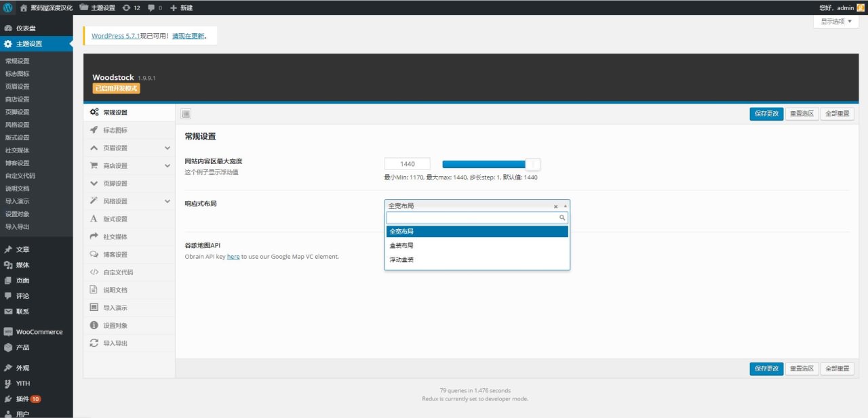Expand 页眉设置 section chevron
The width and height of the screenshot is (868, 418).
point(167,148)
